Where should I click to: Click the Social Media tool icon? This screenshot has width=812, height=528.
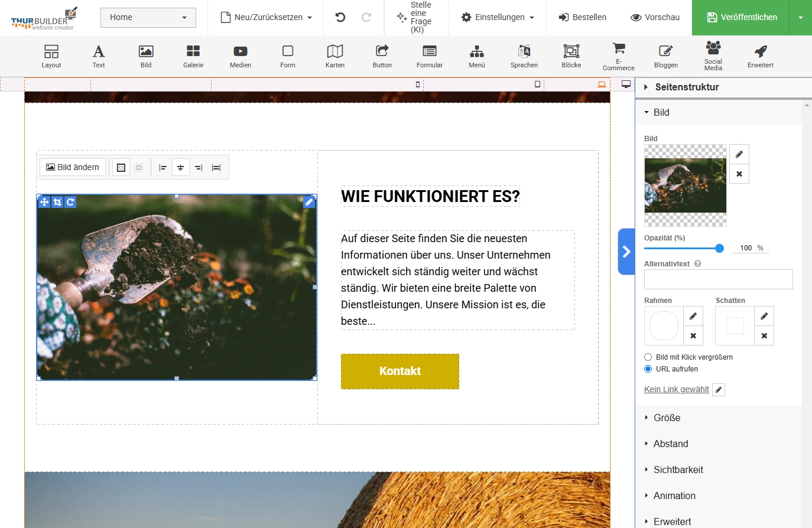point(713,56)
